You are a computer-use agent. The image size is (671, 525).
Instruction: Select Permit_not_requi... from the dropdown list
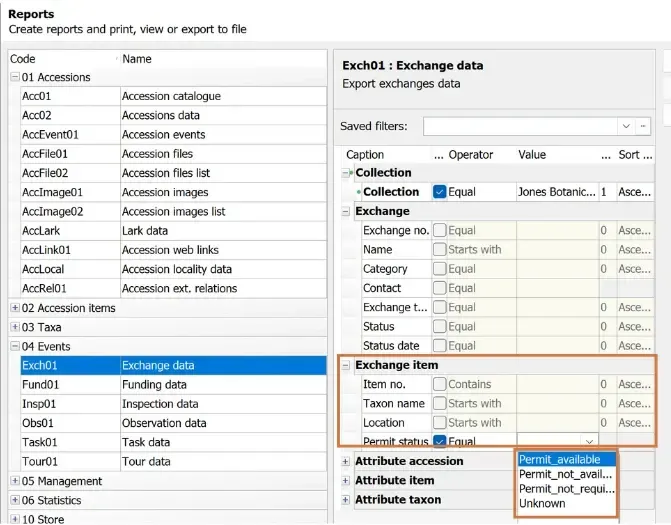(x=567, y=489)
